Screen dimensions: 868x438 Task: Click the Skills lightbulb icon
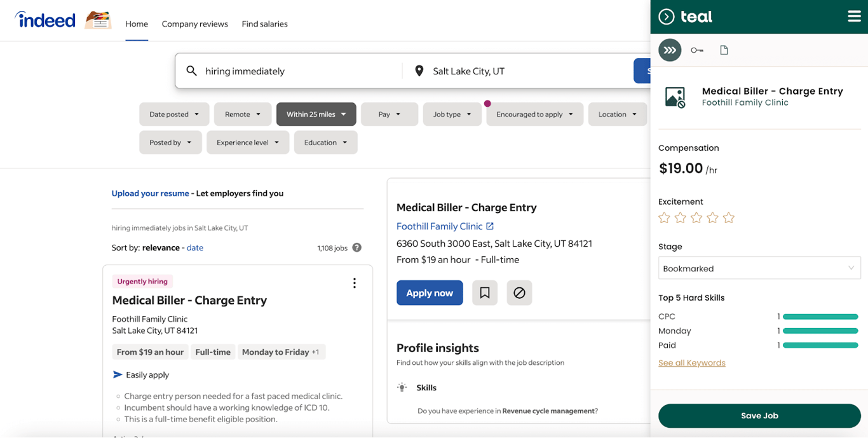tap(402, 388)
